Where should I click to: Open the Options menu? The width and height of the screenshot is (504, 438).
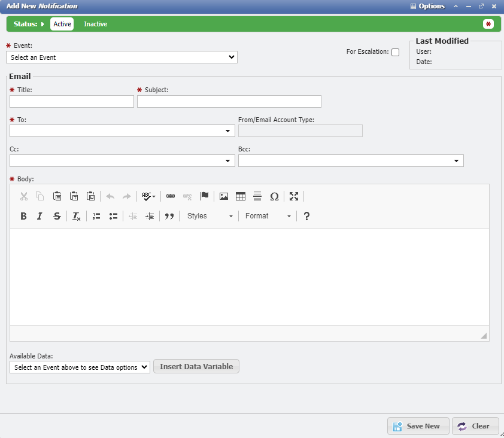coord(427,6)
